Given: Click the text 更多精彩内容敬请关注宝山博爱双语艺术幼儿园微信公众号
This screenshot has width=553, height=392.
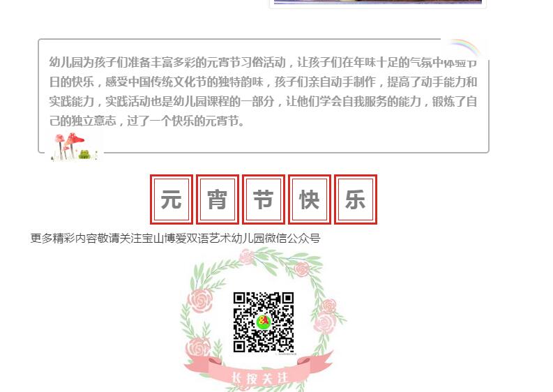Looking at the screenshot, I should pyautogui.click(x=175, y=238).
